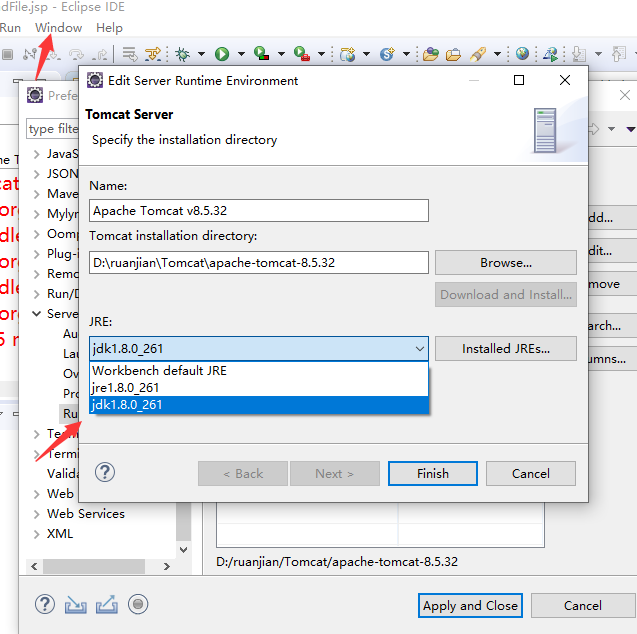This screenshot has height=634, width=637.
Task: Click Apply and Close button
Action: (470, 606)
